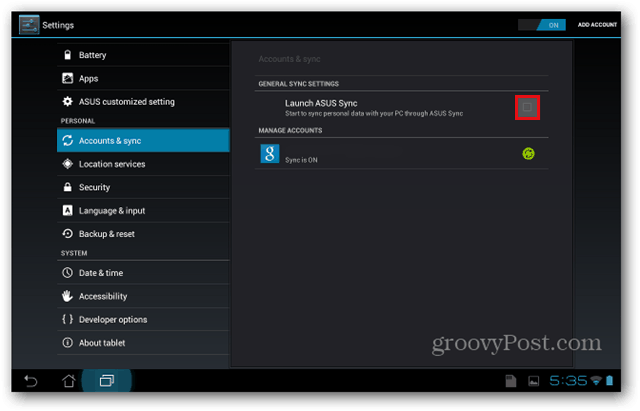Tap the 'Sync is ON' account status

click(x=301, y=160)
